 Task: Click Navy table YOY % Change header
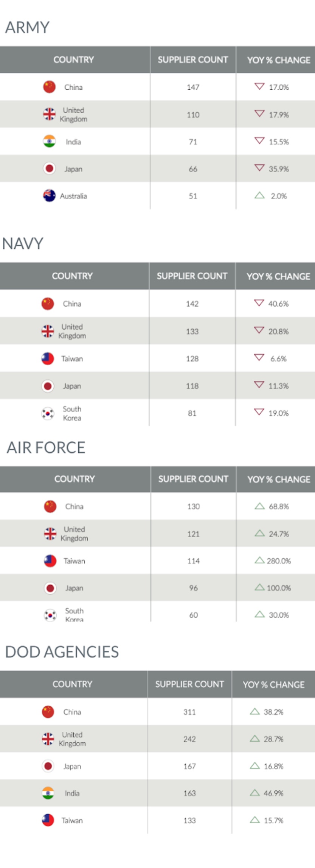click(x=278, y=276)
